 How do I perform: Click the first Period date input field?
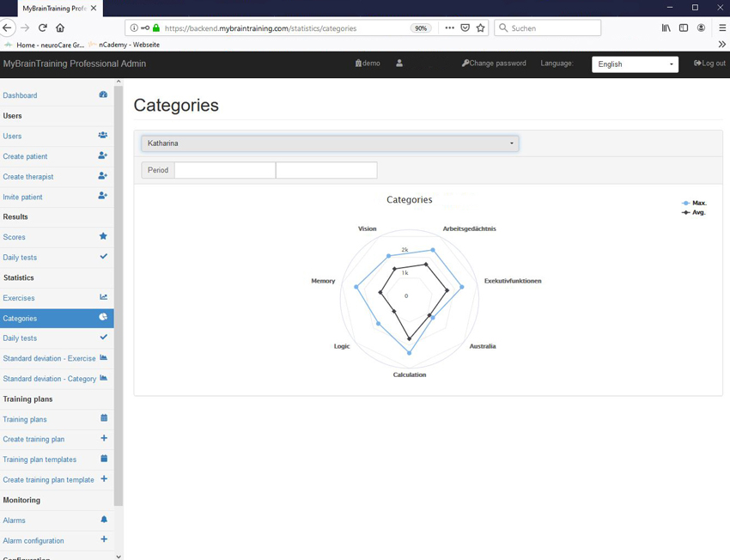pos(225,170)
